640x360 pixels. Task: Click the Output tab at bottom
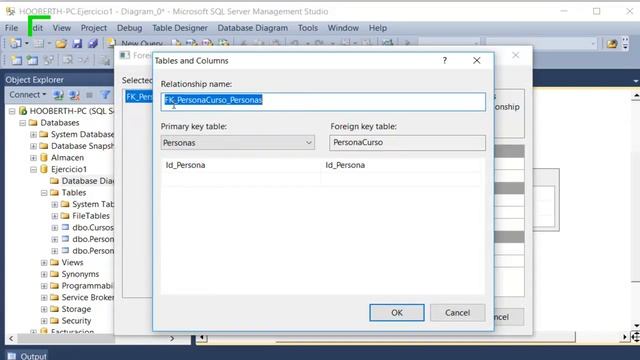point(27,356)
